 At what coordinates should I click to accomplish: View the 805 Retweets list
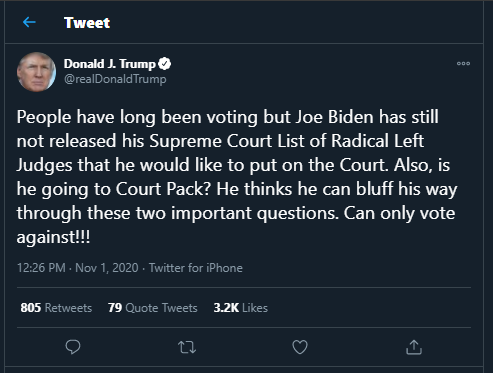coord(56,308)
